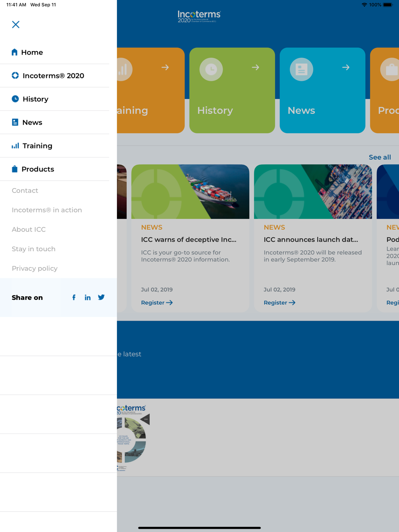Share on Twitter
This screenshot has width=399, height=532.
101,298
